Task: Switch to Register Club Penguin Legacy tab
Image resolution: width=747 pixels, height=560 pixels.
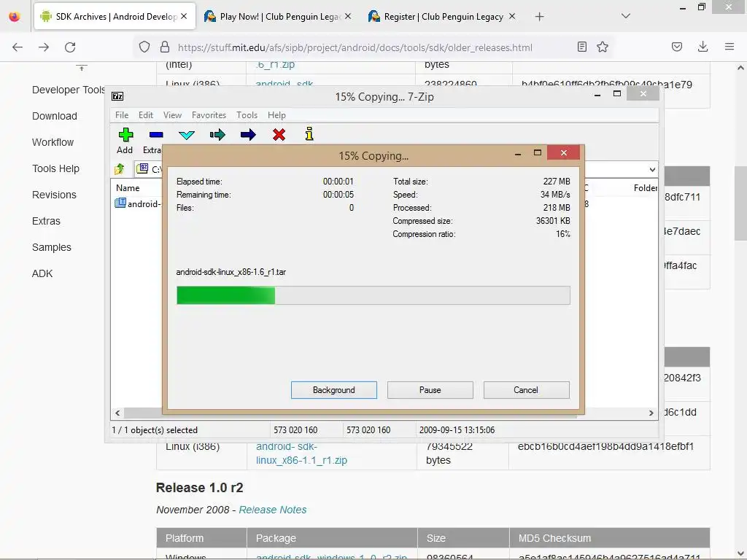Action: click(x=443, y=17)
